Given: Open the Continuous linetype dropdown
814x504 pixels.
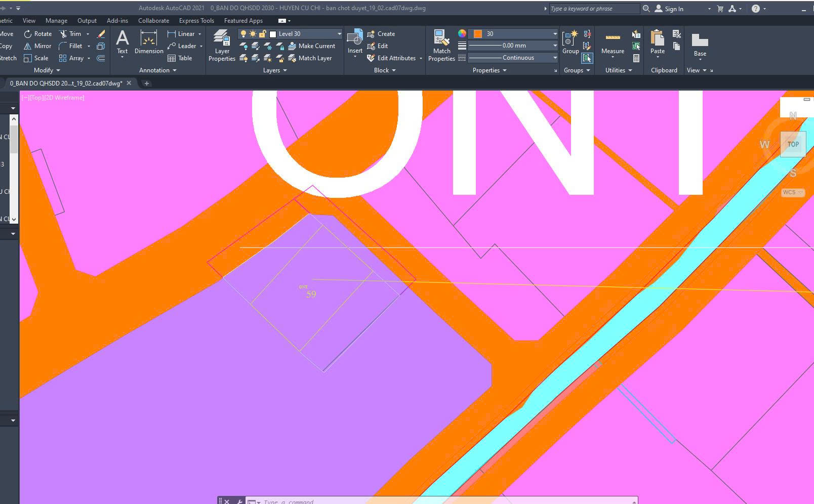Looking at the screenshot, I should [555, 58].
